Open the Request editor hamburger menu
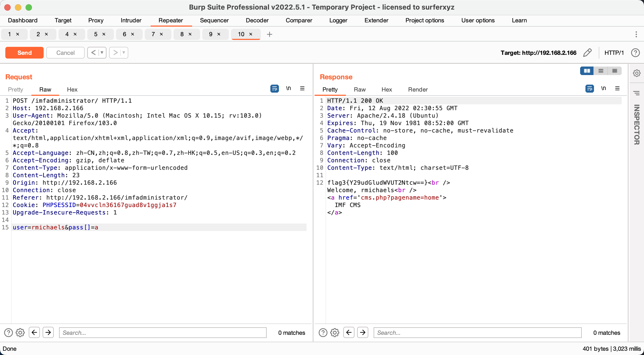Screen dimensions: 644x355 pyautogui.click(x=302, y=88)
